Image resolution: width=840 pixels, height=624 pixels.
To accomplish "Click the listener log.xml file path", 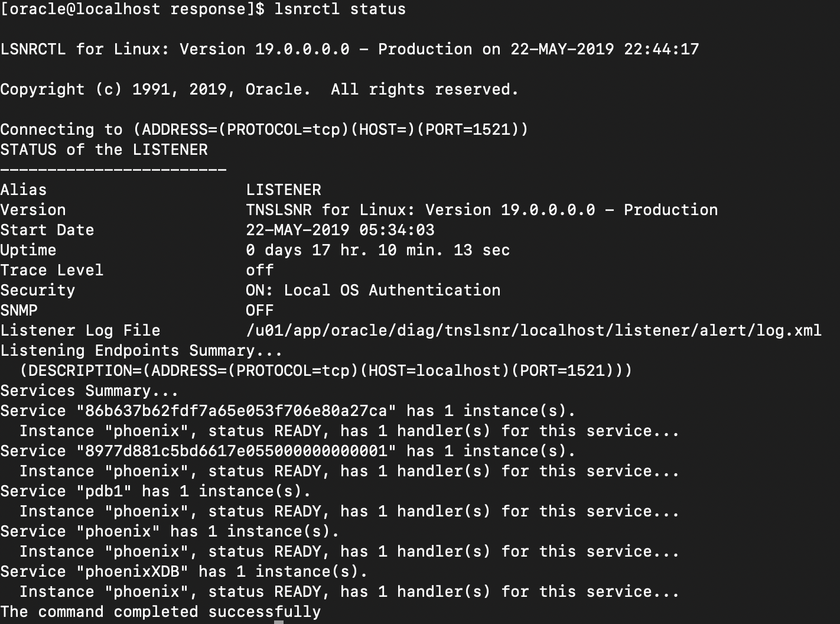I will tap(534, 330).
